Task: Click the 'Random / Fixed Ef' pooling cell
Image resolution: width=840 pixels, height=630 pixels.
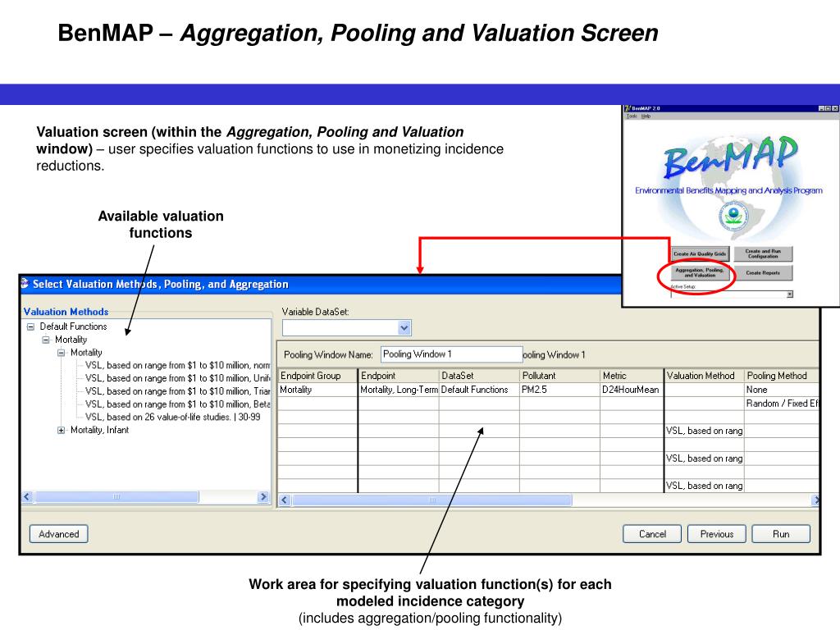Action: point(782,404)
